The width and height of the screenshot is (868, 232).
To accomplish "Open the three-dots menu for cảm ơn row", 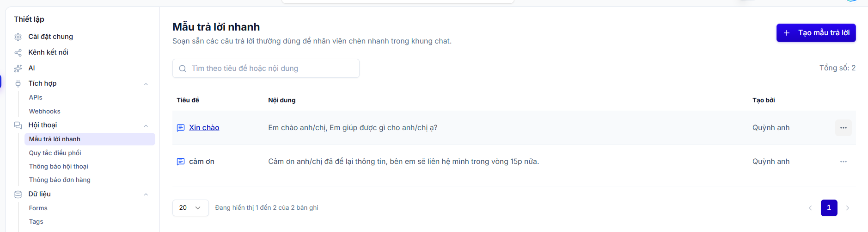I will [x=843, y=162].
